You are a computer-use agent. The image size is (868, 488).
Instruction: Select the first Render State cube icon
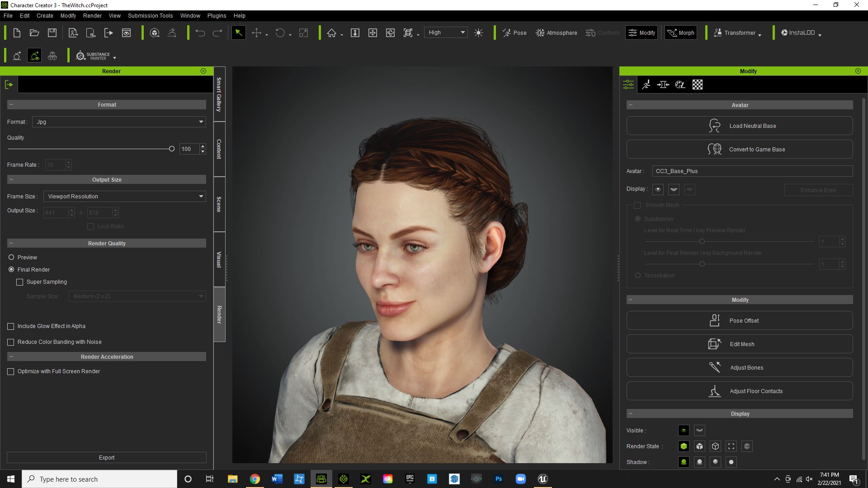[684, 446]
